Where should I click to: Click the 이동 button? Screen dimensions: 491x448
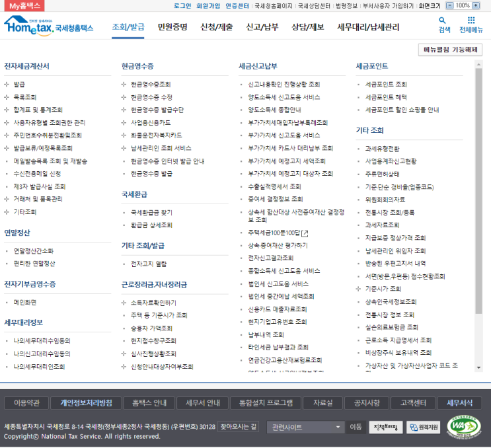pos(356,427)
